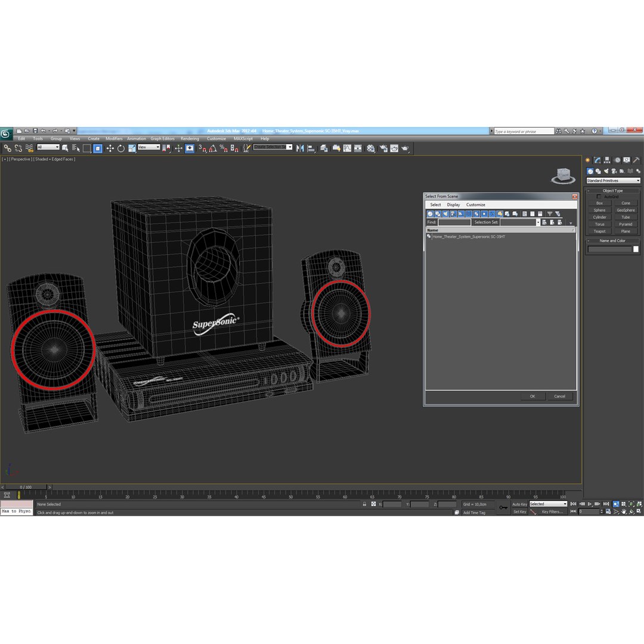Click the Teapot primitive button
The image size is (644, 644).
599,231
